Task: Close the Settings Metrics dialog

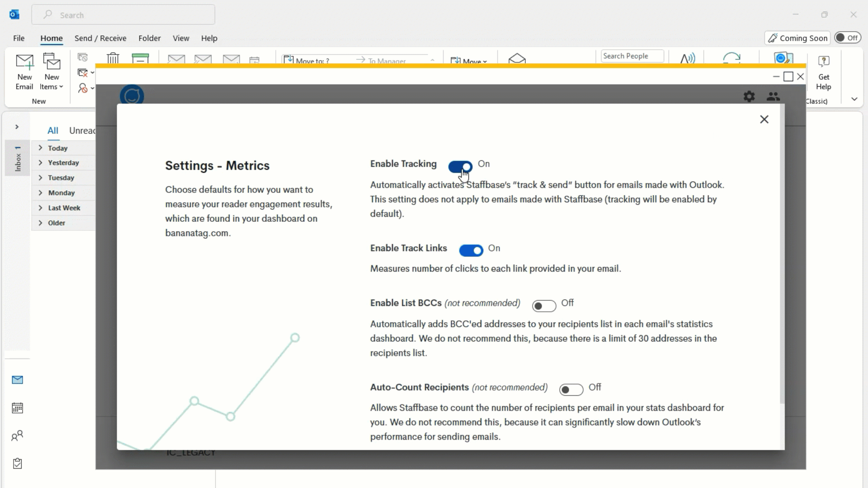Action: point(764,119)
